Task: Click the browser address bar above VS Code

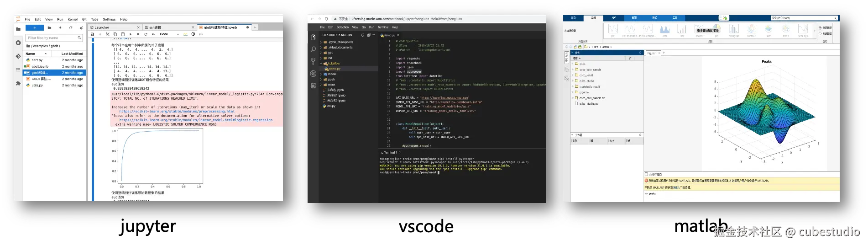Action: 406,19
